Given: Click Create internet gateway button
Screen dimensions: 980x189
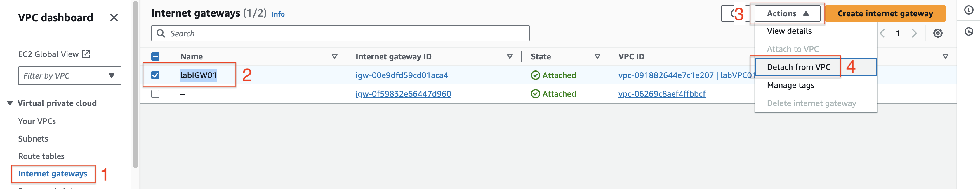Looking at the screenshot, I should point(885,14).
